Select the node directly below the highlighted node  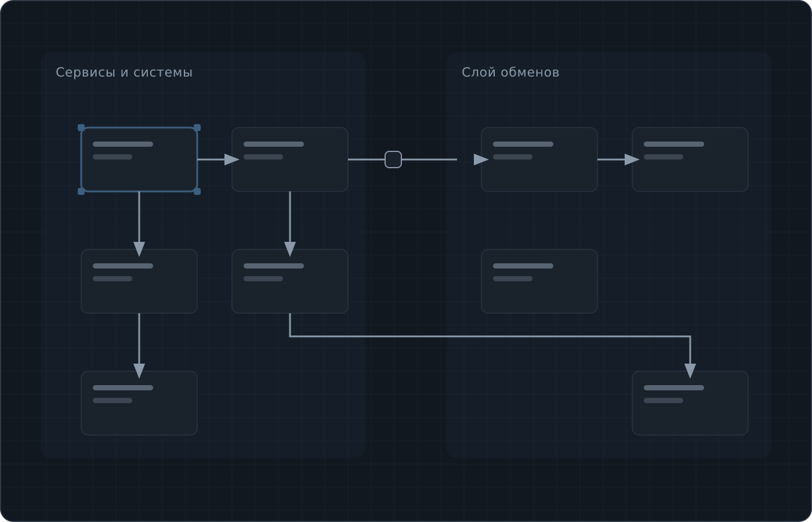[x=139, y=281]
